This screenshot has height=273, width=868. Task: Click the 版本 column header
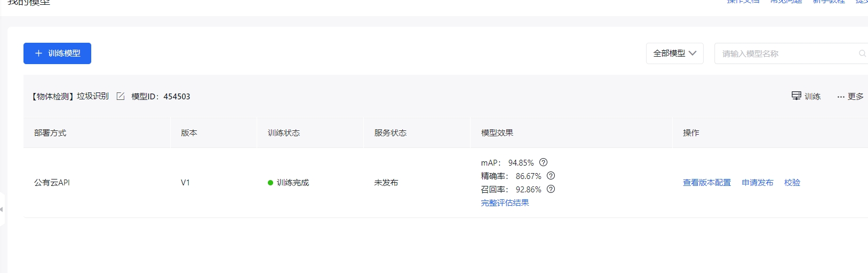[189, 132]
